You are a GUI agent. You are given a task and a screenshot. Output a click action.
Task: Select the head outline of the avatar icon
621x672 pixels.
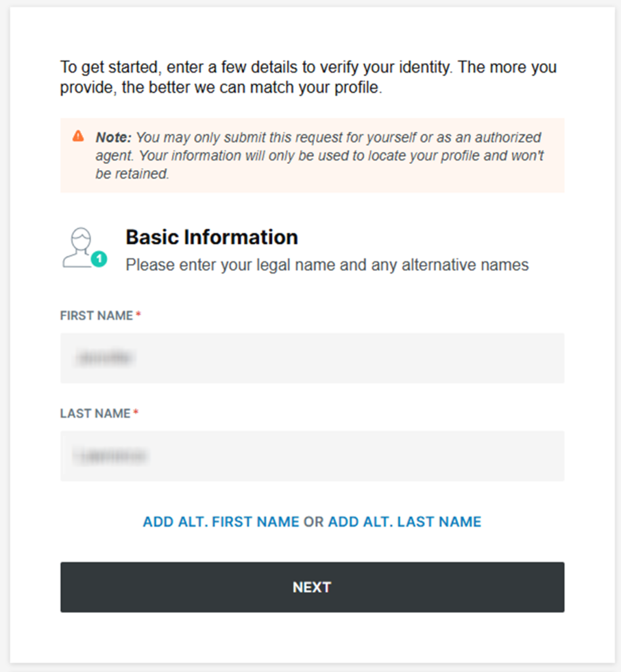[80, 238]
